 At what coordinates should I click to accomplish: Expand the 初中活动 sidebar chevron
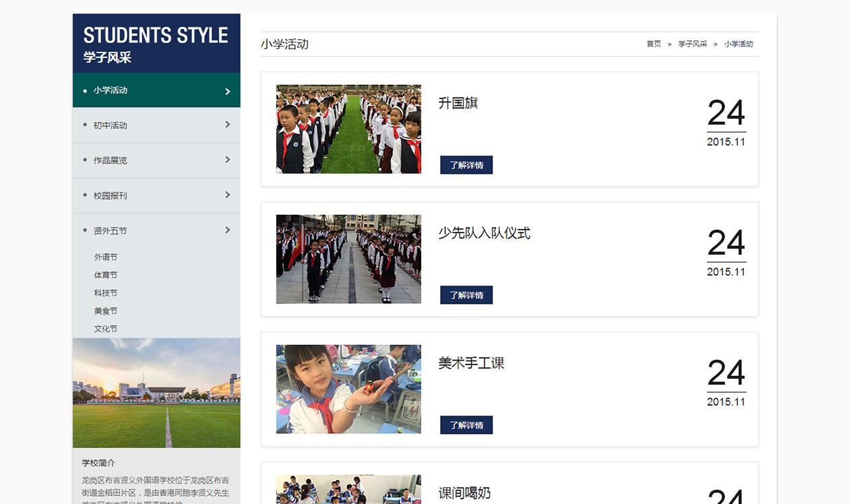click(x=228, y=125)
